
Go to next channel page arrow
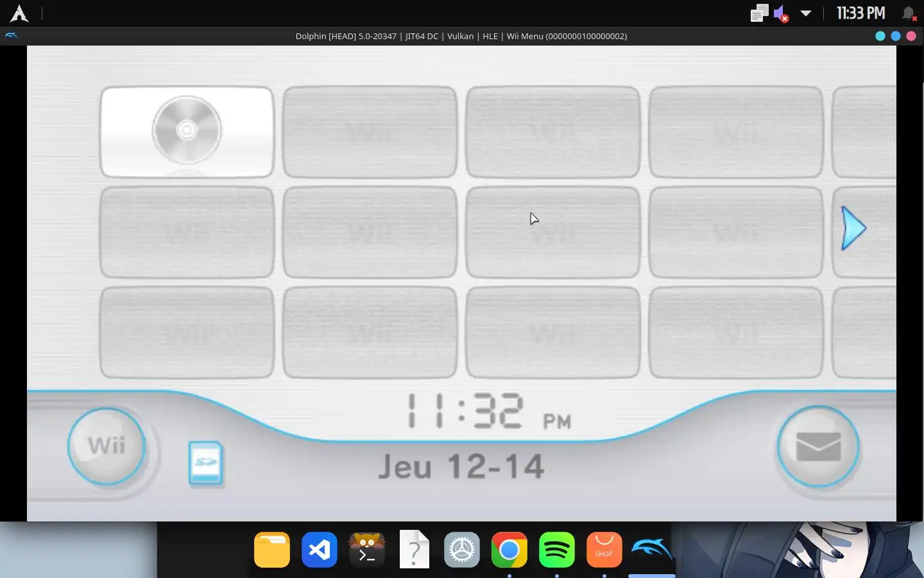854,228
